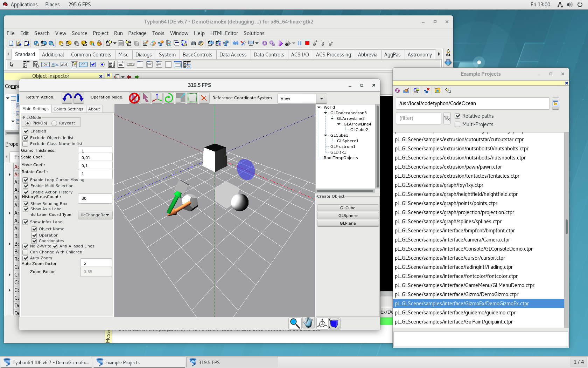Collapse the World tree node
The image size is (588, 368).
(x=319, y=107)
